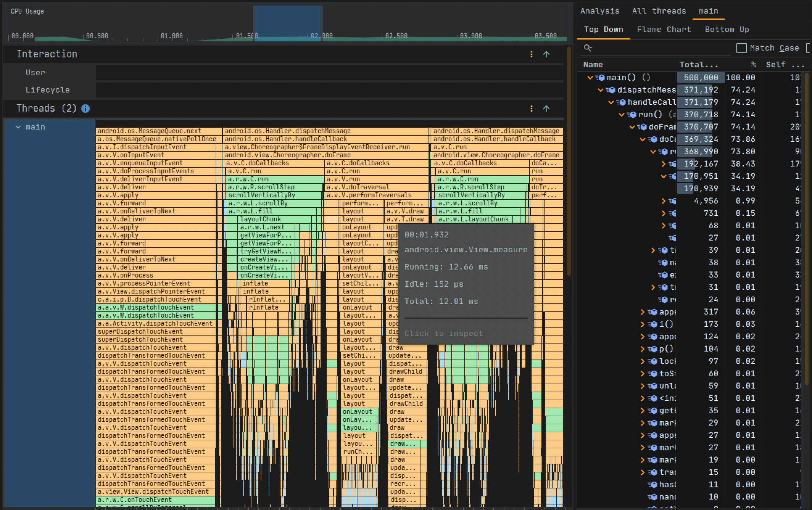Click the Bottom Up view
The height and width of the screenshot is (510, 812).
click(x=727, y=29)
